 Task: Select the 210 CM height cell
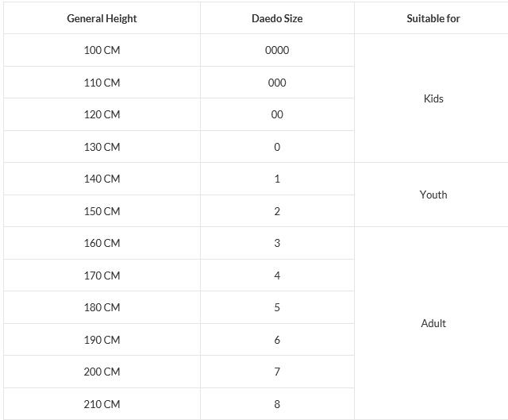102,404
